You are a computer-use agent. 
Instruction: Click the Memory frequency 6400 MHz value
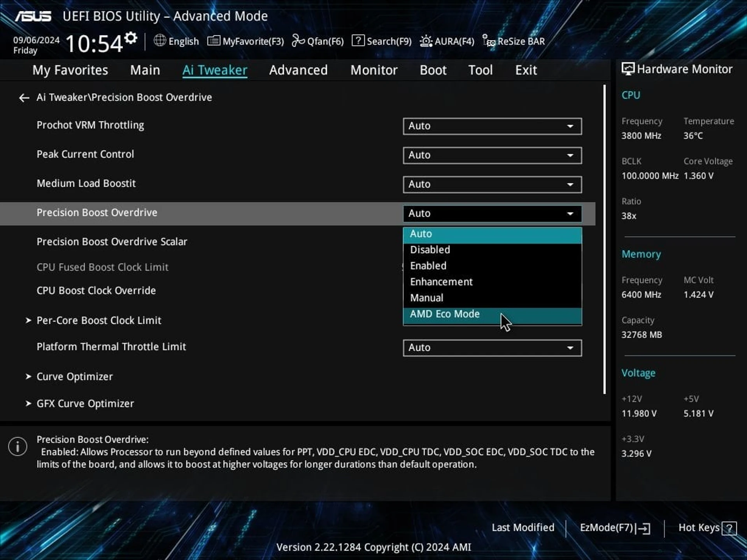click(x=641, y=295)
